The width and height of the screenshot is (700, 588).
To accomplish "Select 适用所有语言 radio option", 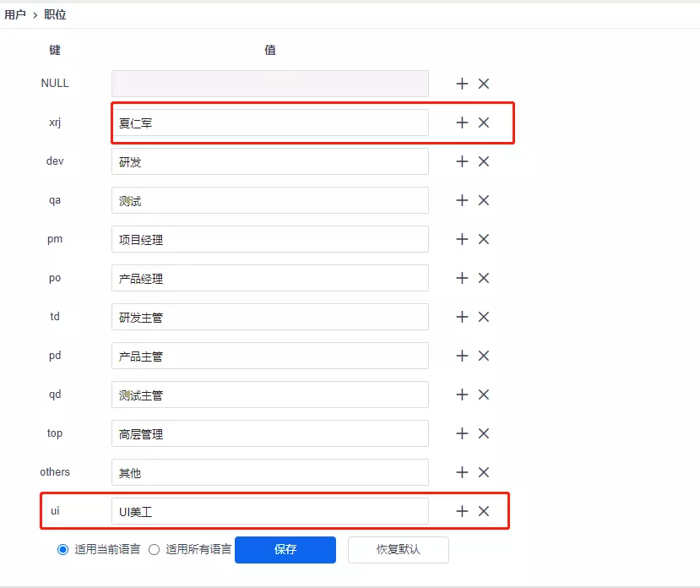I will (154, 550).
